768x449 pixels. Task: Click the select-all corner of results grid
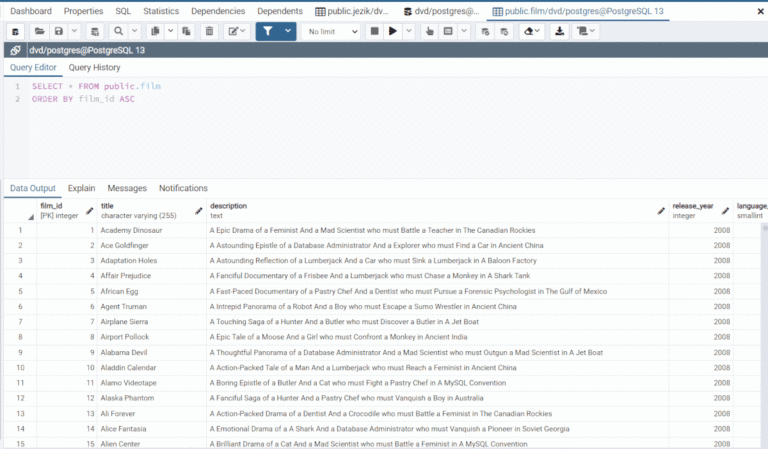tap(20, 211)
